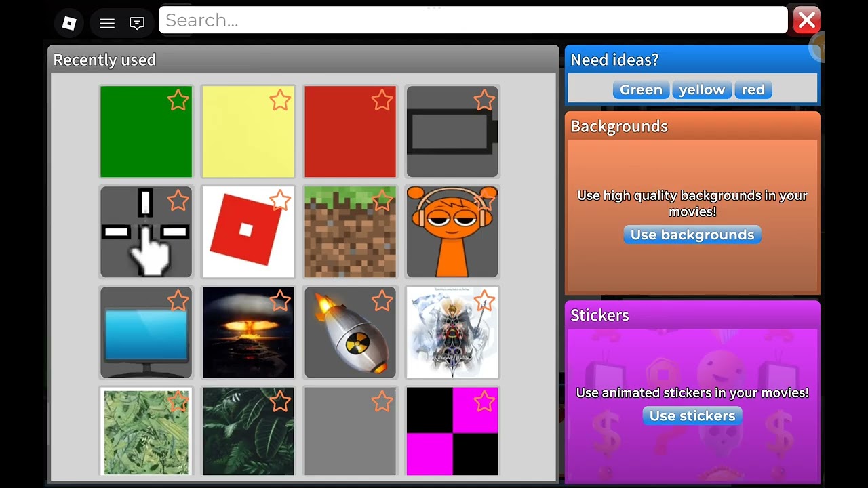Choose the Minecraft grass block image

pos(350,232)
